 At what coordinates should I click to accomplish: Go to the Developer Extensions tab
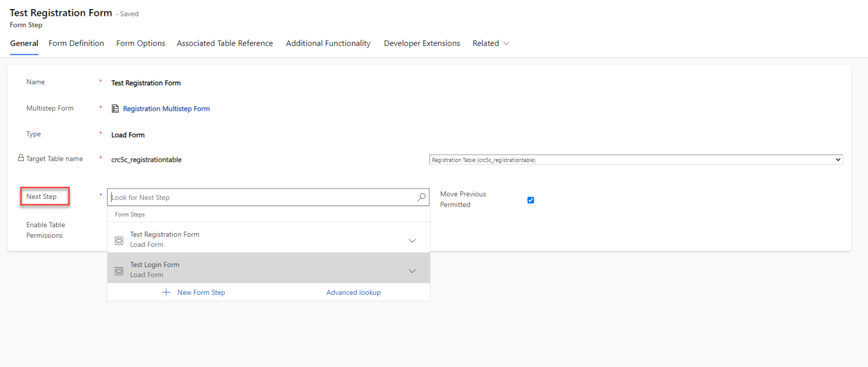(422, 43)
